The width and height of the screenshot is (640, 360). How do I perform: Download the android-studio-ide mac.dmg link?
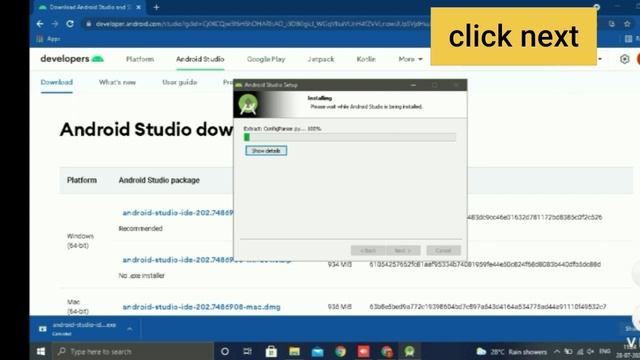[201, 307]
